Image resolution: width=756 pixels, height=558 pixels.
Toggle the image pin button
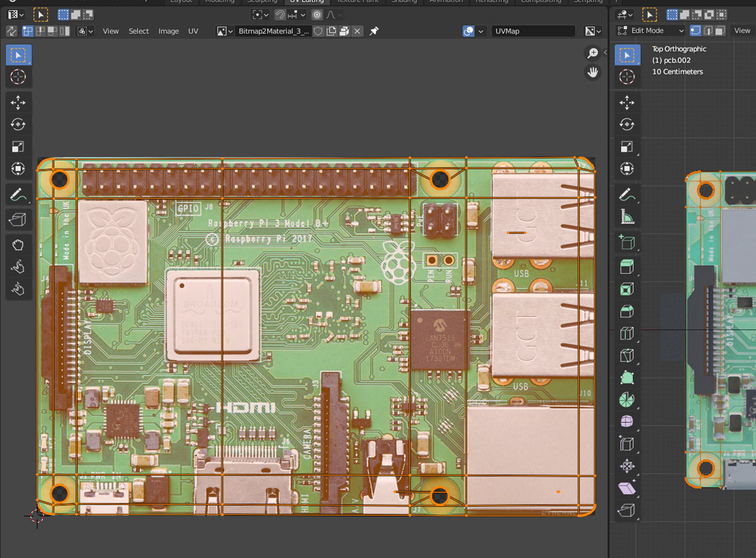point(374,31)
